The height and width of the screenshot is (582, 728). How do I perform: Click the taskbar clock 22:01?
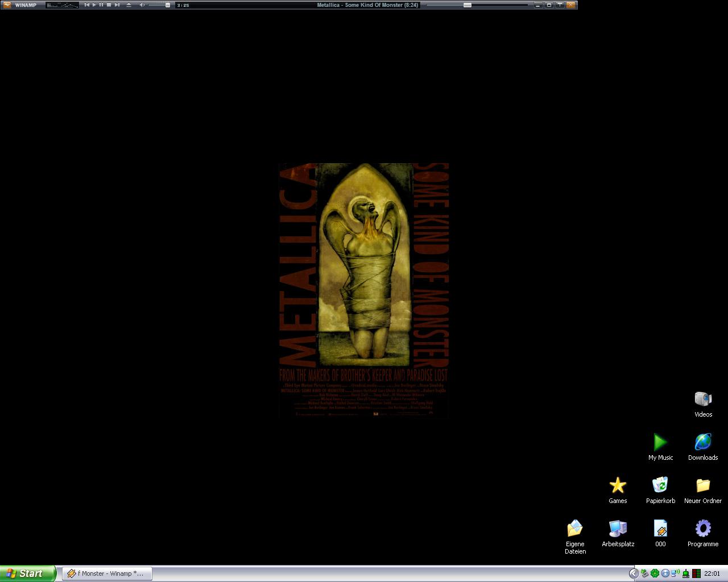click(712, 573)
